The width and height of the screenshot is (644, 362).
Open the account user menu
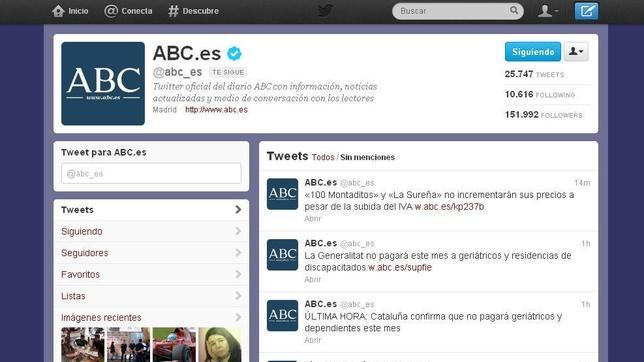point(548,11)
